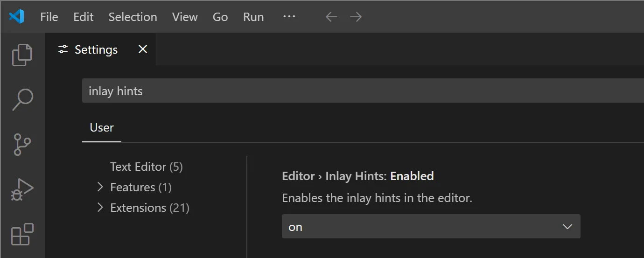Expand the Extensions group chevron
Viewport: 644px width, 258px height.
coord(99,208)
